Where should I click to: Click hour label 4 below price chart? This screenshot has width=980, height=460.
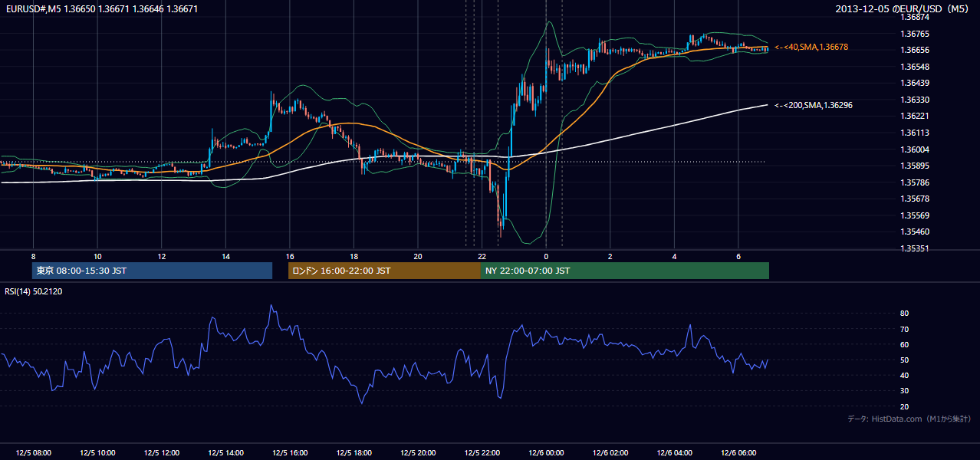coord(674,256)
